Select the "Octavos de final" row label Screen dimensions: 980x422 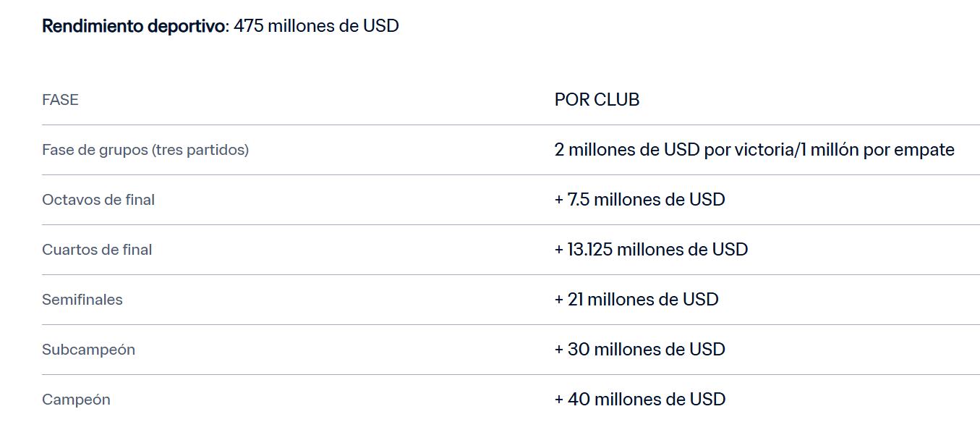[98, 200]
